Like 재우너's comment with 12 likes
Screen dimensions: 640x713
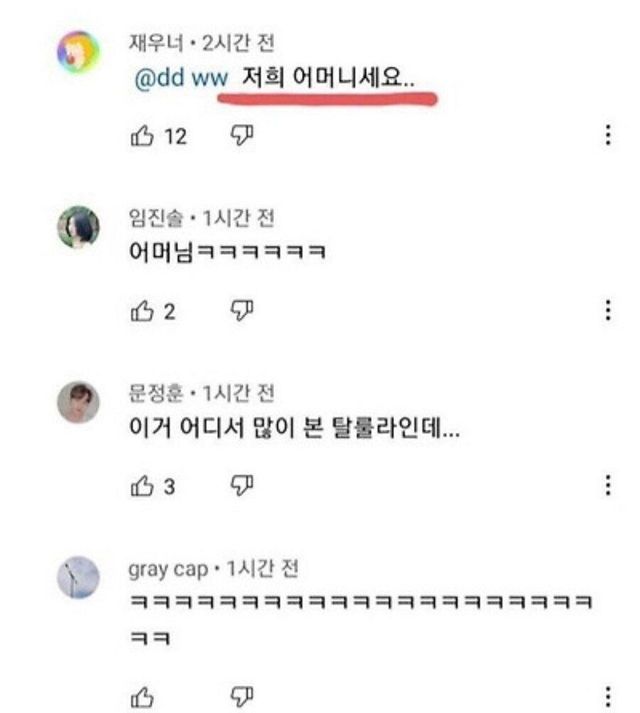point(141,137)
